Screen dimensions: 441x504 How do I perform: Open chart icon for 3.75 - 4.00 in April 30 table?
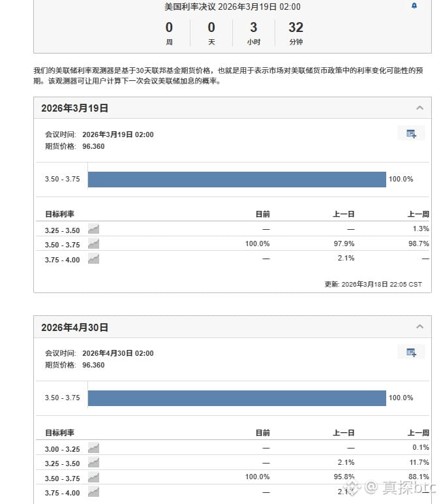click(94, 492)
